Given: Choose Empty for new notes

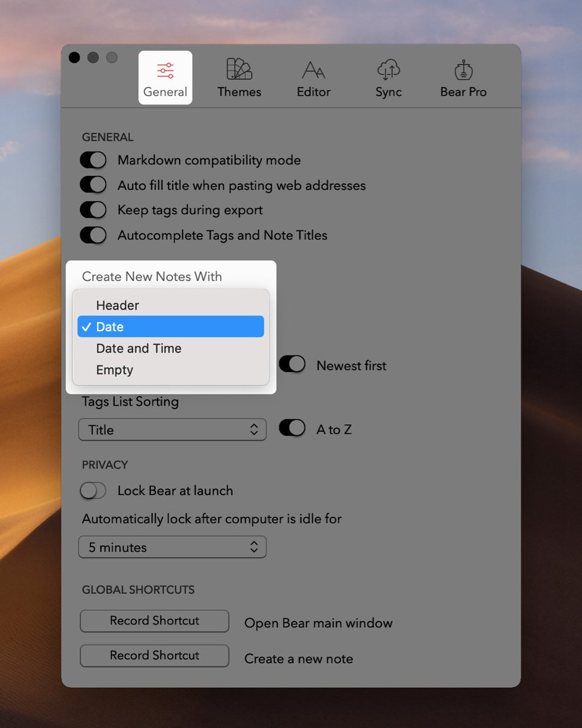Looking at the screenshot, I should click(170, 369).
